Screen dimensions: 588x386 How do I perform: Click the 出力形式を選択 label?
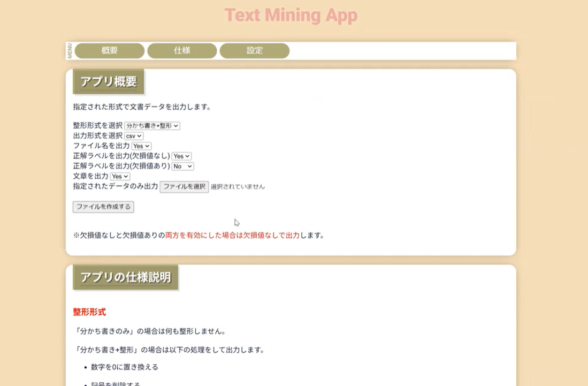click(97, 135)
